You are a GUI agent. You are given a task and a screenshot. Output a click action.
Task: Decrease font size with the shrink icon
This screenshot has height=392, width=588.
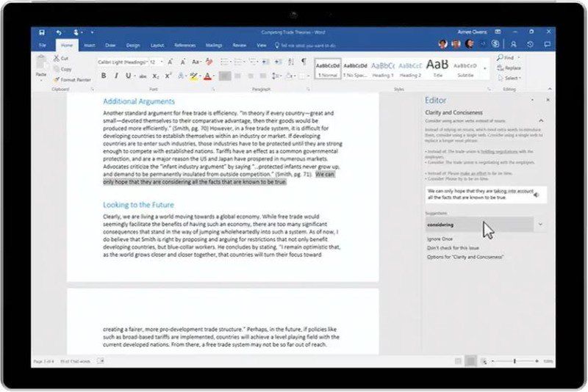click(183, 62)
